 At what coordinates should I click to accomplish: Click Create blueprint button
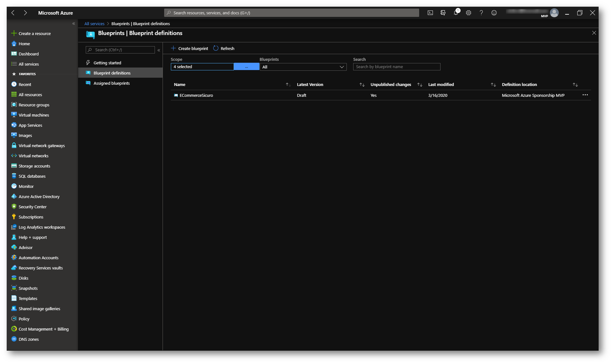point(190,48)
